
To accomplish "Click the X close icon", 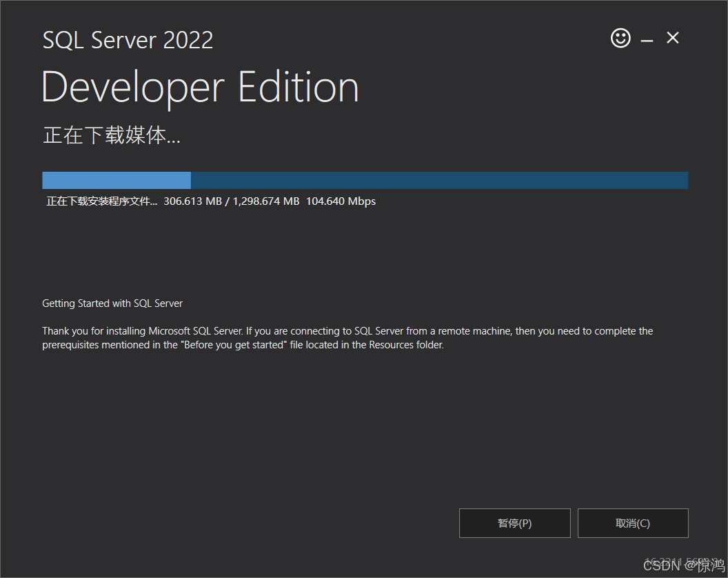I will coord(672,38).
